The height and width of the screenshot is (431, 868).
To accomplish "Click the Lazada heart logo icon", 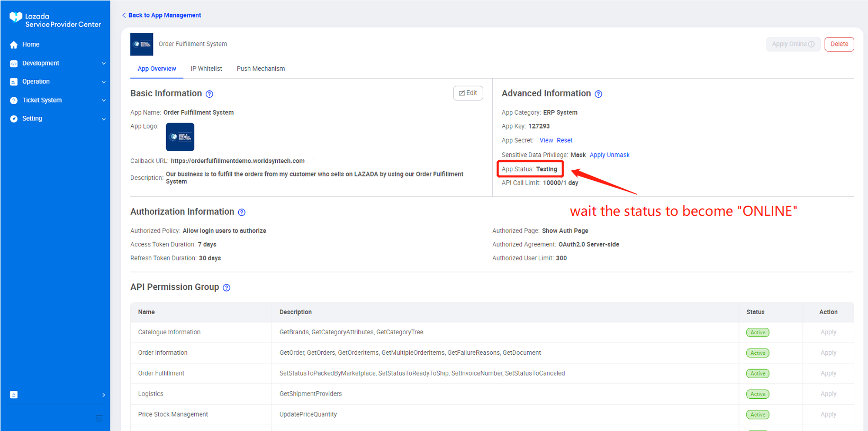I will pos(16,18).
